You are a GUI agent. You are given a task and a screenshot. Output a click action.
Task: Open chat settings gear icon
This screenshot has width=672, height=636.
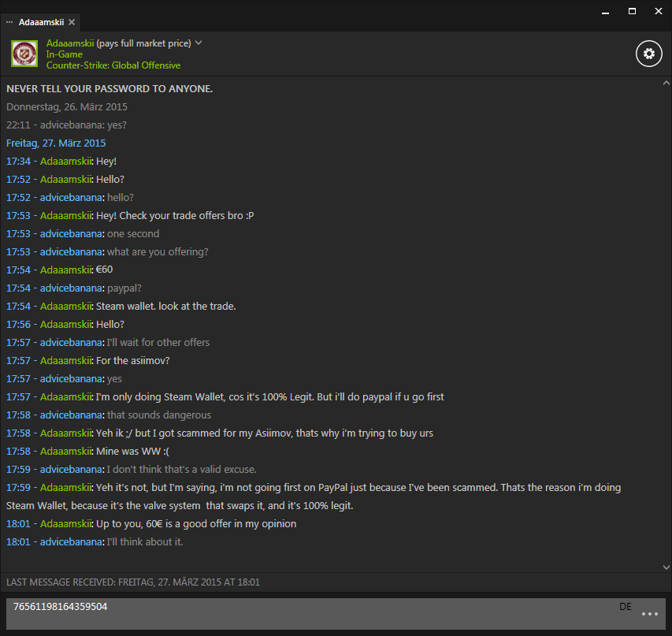point(648,54)
